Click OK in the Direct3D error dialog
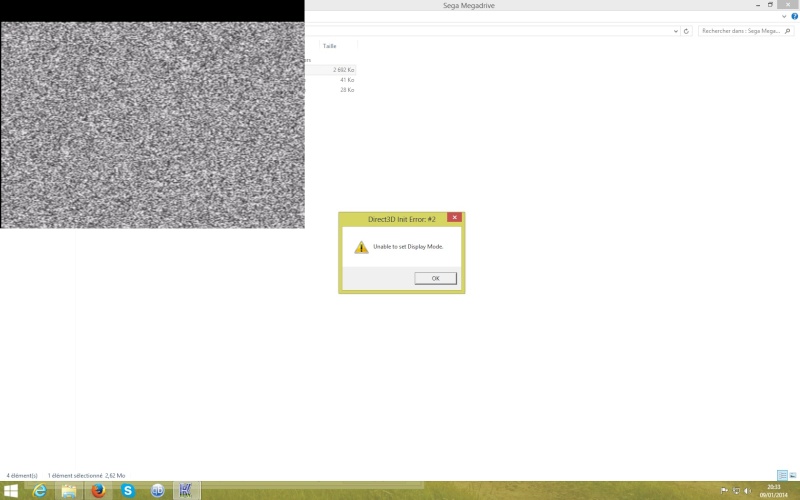 pyautogui.click(x=435, y=278)
